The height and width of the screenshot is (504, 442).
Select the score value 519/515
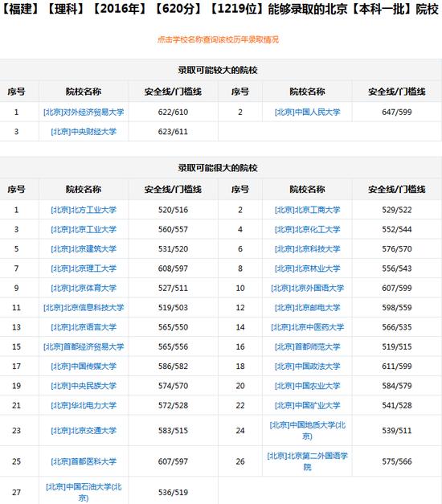click(397, 346)
